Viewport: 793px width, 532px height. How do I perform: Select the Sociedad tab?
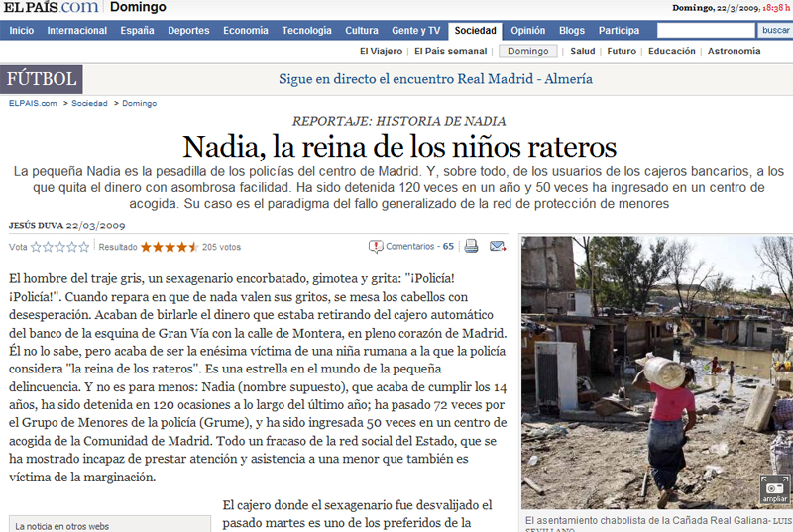(x=476, y=31)
